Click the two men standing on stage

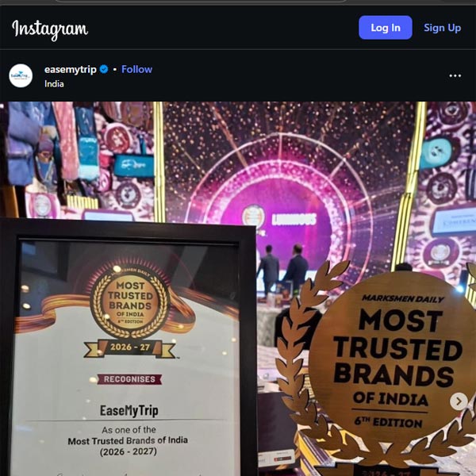[x=283, y=269]
